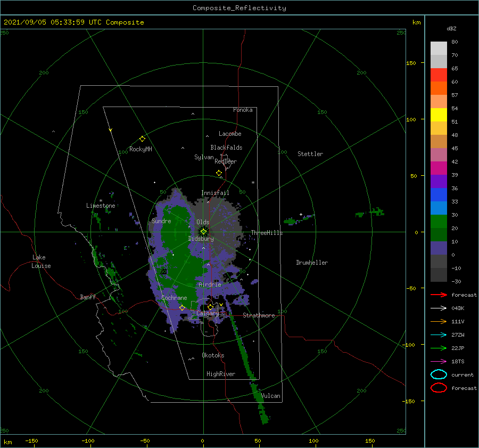
Task: Select the bright green 30 dBZ swatch
Action: point(439,221)
